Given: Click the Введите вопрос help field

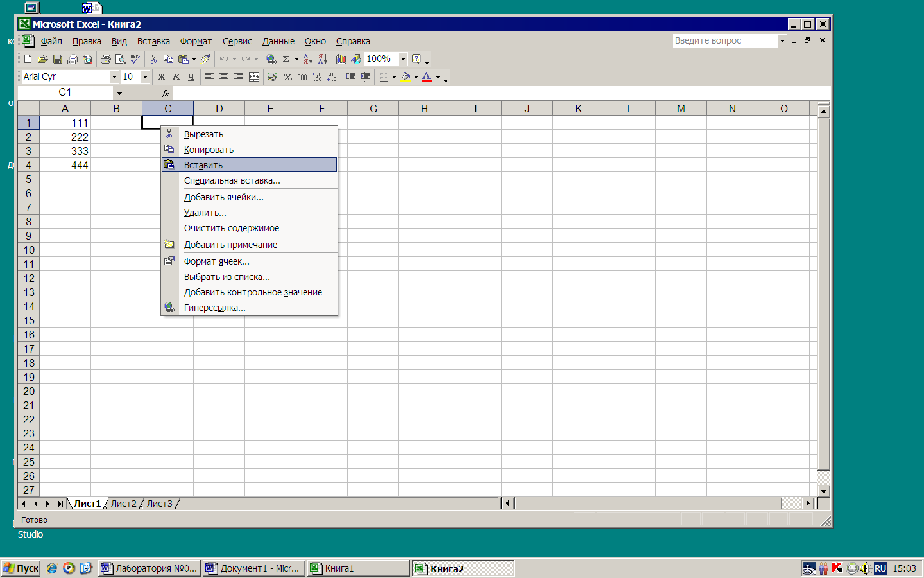Looking at the screenshot, I should coord(725,40).
